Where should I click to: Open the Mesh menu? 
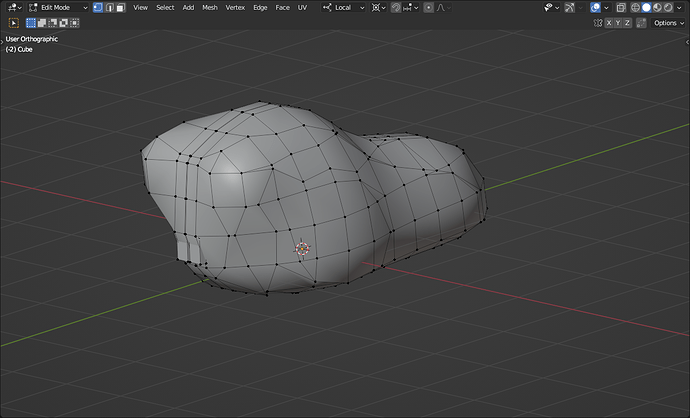(209, 7)
